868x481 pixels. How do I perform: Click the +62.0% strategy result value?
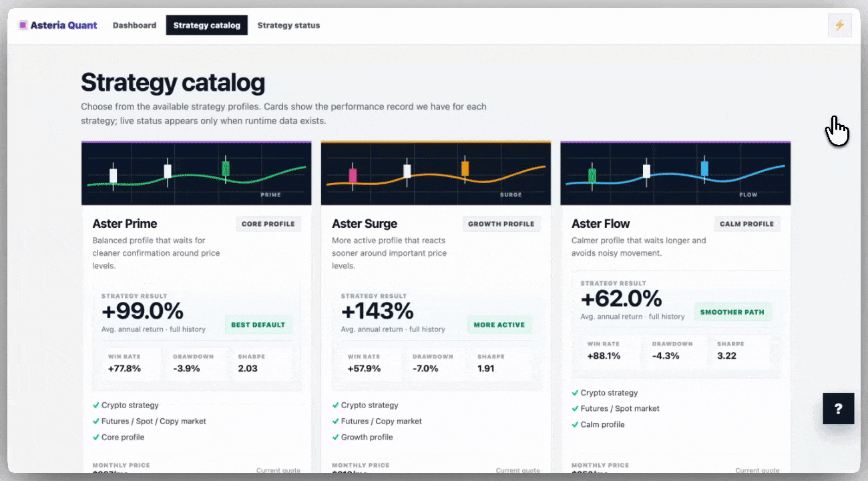click(621, 299)
